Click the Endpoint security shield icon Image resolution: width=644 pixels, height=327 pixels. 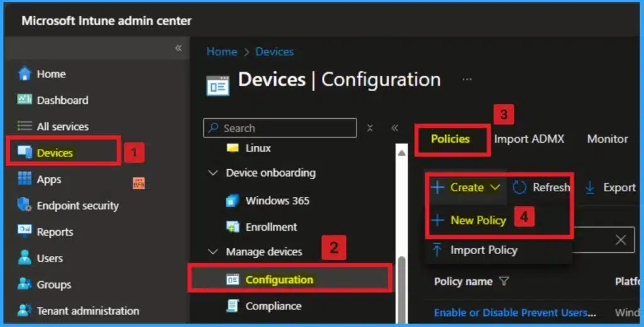click(25, 205)
